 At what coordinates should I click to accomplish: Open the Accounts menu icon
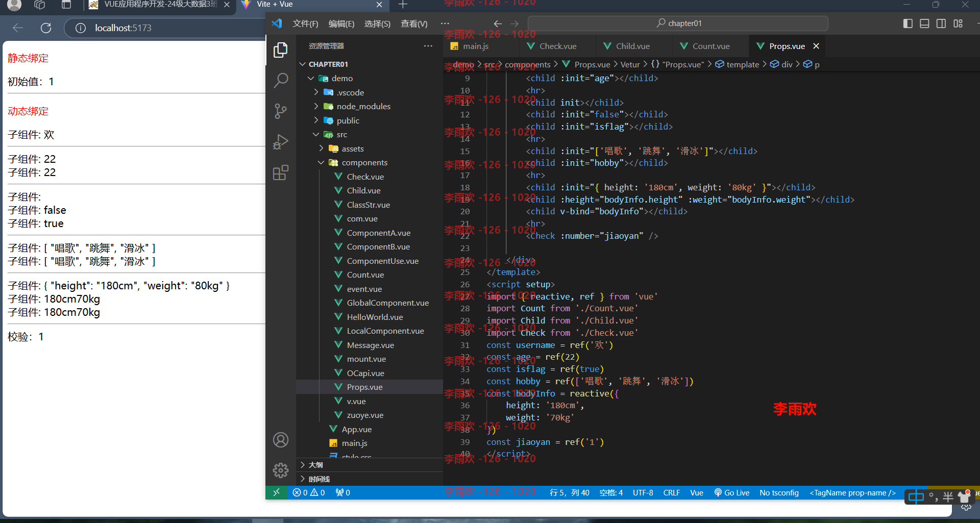coord(280,440)
